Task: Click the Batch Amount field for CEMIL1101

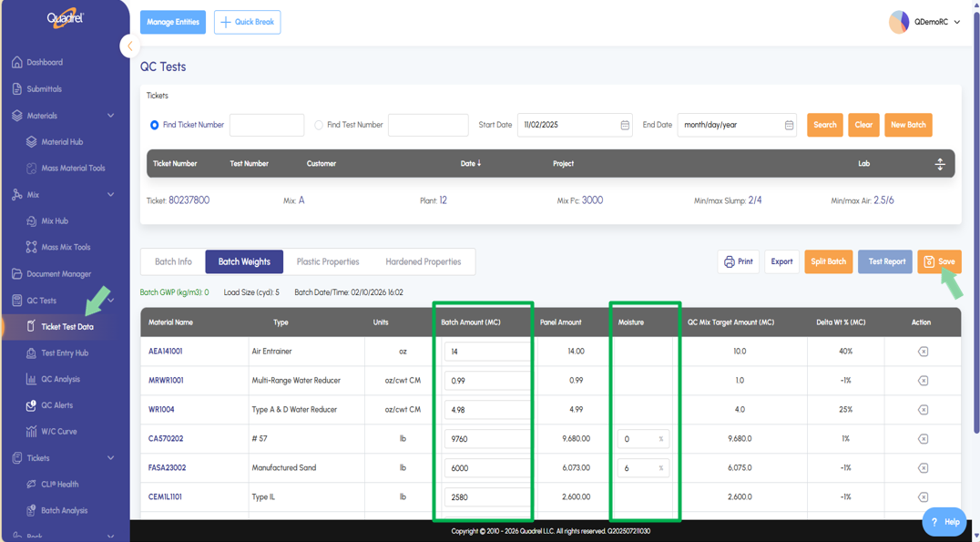Action: click(x=486, y=497)
